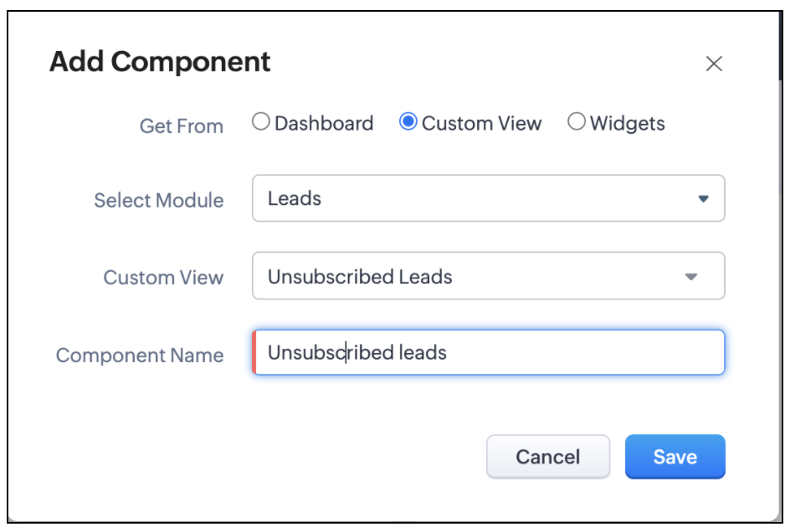Viewport: 785px width, 532px height.
Task: Pick the Widgets radio button
Action: [x=577, y=122]
